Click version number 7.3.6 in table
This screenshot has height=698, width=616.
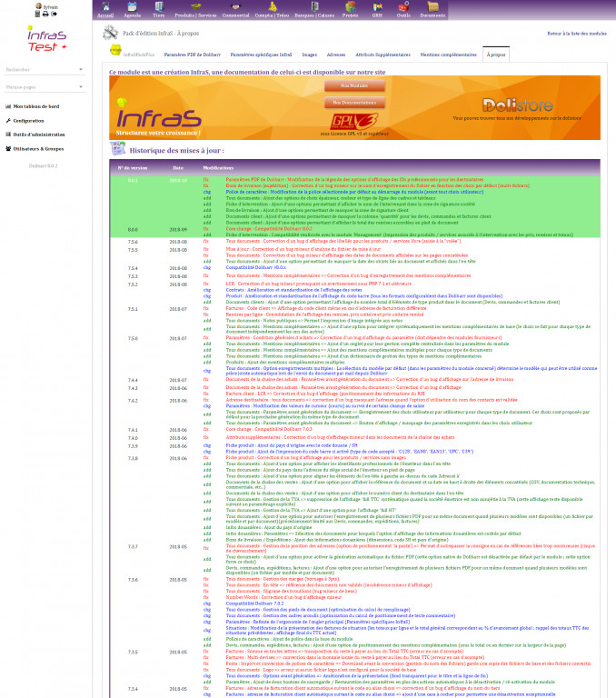pos(133,580)
